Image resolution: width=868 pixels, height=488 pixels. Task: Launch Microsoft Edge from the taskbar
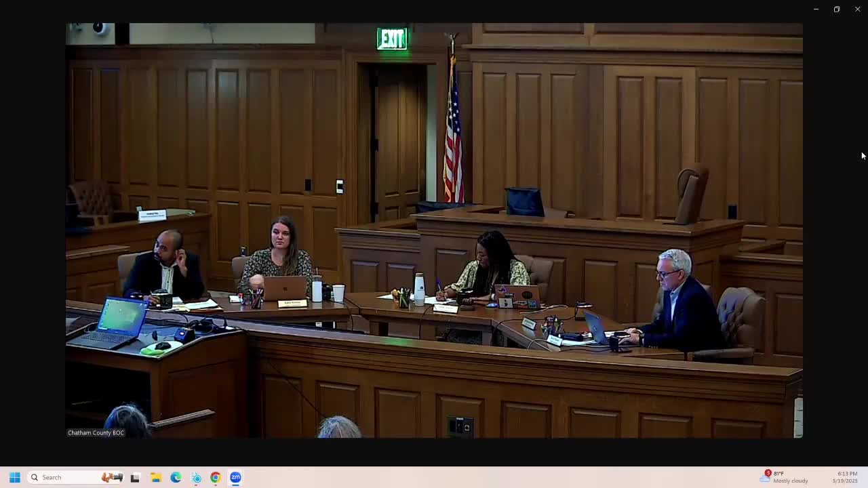pos(176,478)
